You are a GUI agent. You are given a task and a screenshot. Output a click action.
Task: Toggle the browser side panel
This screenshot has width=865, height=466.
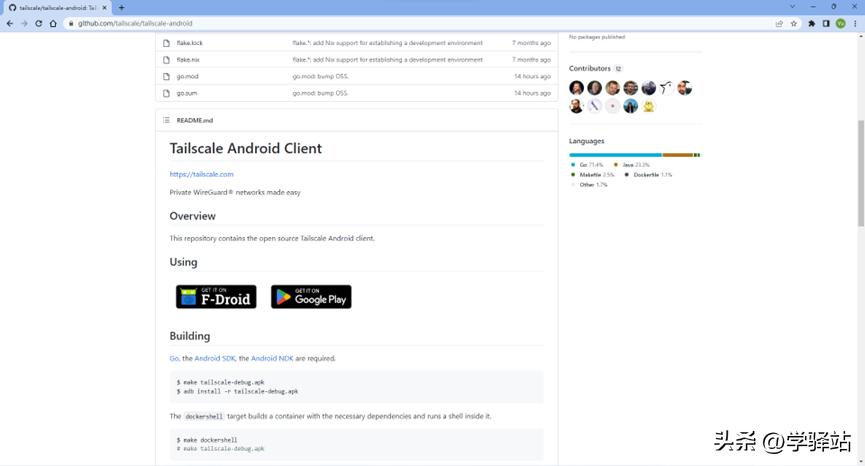[826, 24]
